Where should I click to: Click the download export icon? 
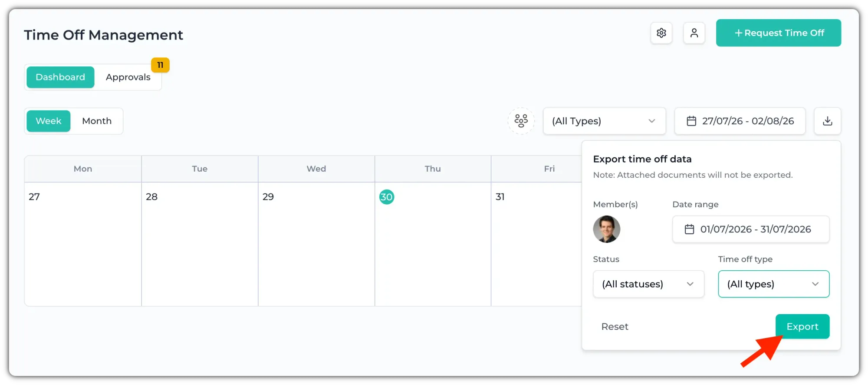coord(827,121)
